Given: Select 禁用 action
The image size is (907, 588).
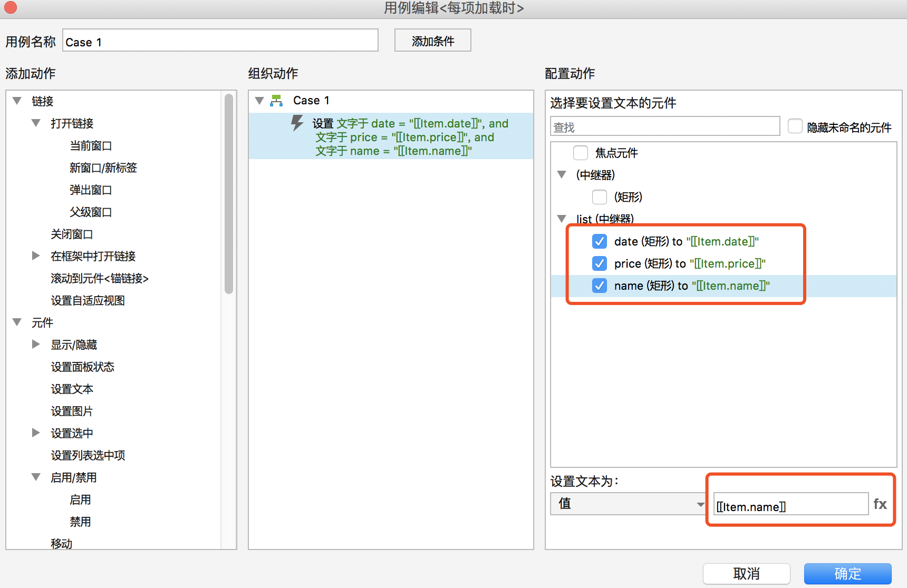Looking at the screenshot, I should pos(80,522).
